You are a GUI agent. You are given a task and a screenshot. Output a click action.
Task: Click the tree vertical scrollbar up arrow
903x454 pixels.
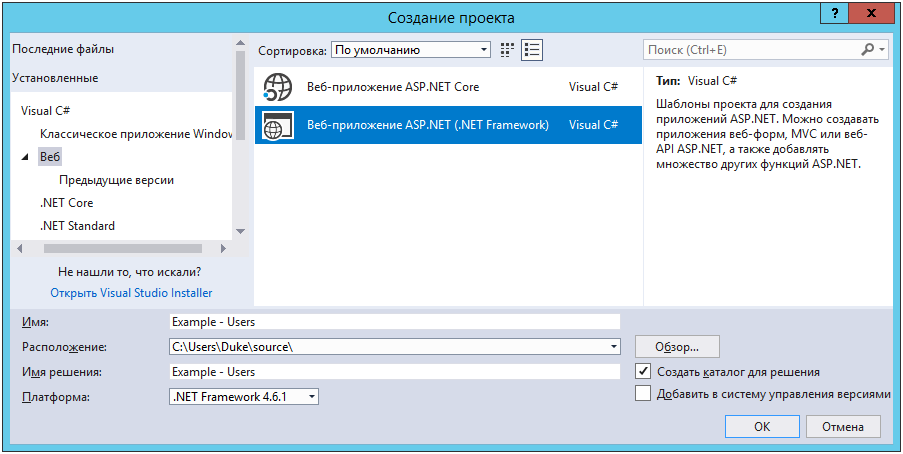click(240, 44)
